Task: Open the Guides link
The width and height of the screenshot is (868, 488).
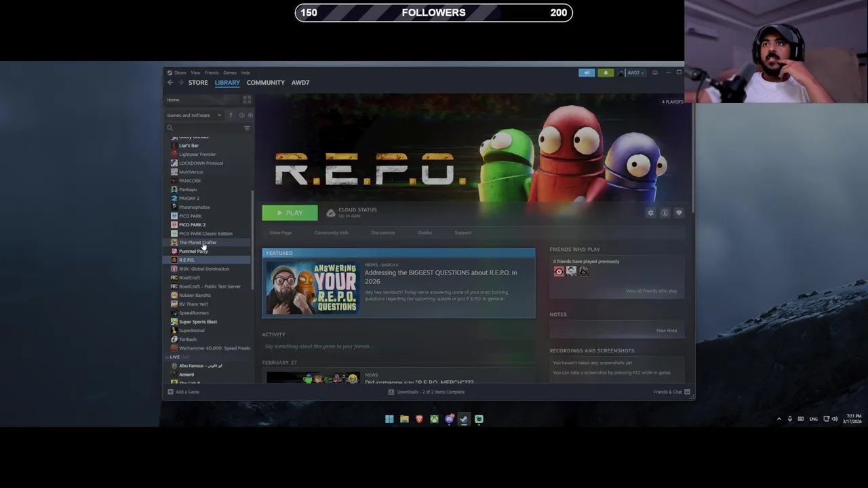Action: pos(425,232)
